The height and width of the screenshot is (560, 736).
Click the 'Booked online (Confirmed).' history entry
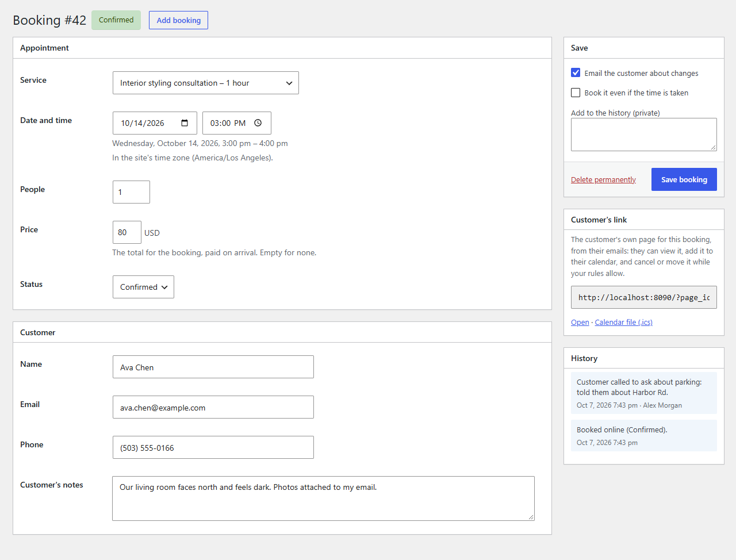pyautogui.click(x=644, y=436)
